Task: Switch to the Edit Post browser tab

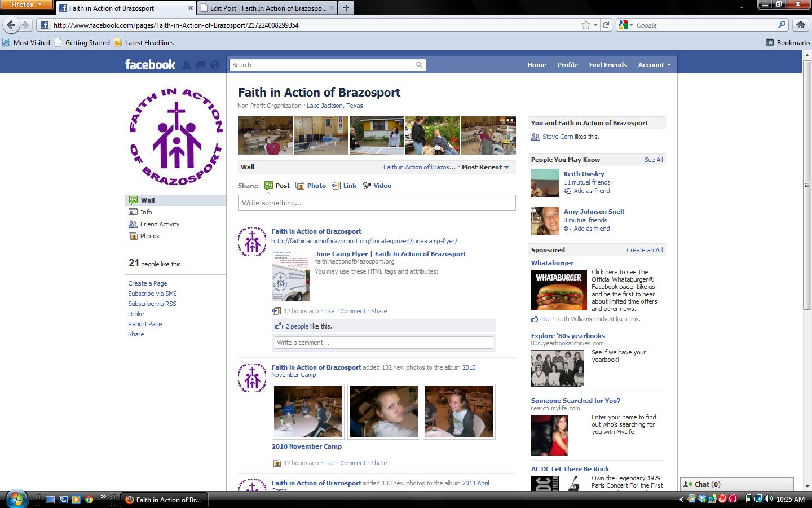Action: [x=268, y=8]
